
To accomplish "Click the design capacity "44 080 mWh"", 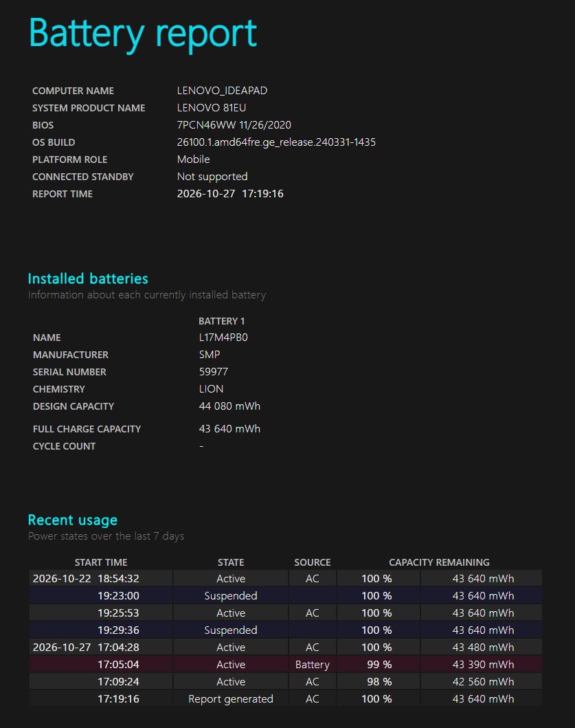I will [x=229, y=406].
